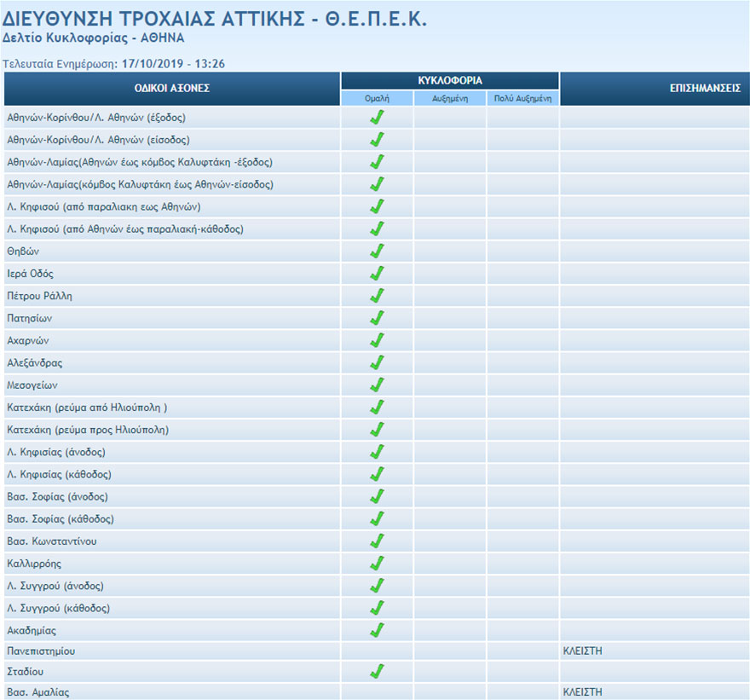
Task: Click the green checkmark for Καλλιρρόης
Action: pyautogui.click(x=377, y=563)
